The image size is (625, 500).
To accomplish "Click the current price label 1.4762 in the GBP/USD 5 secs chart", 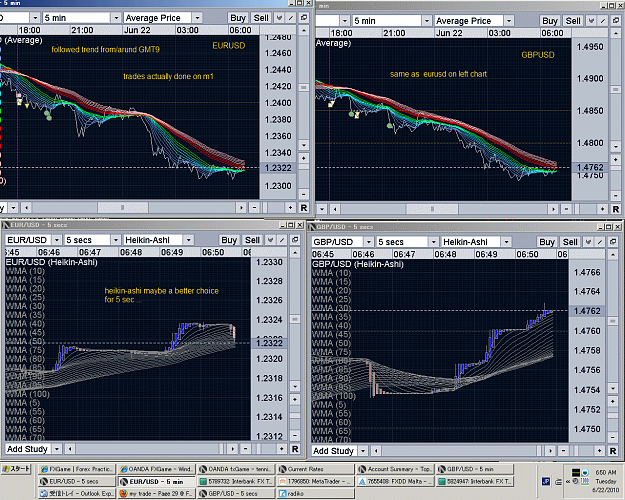I will [x=587, y=311].
